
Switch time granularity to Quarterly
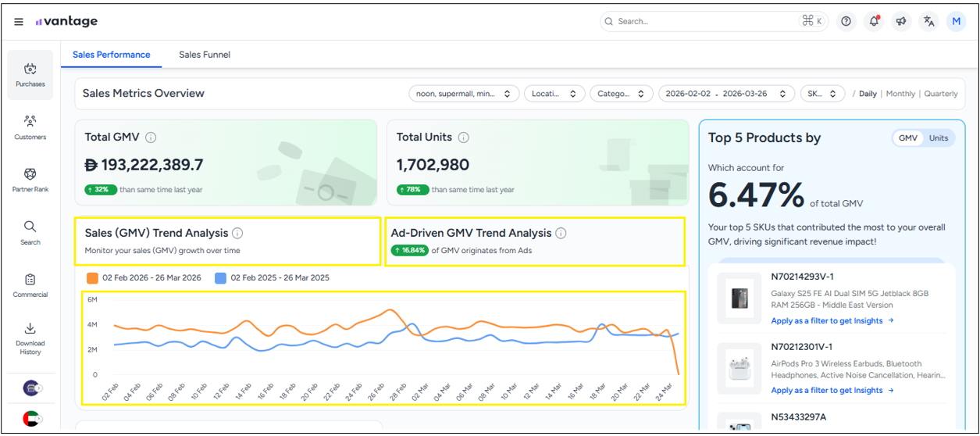click(x=940, y=94)
